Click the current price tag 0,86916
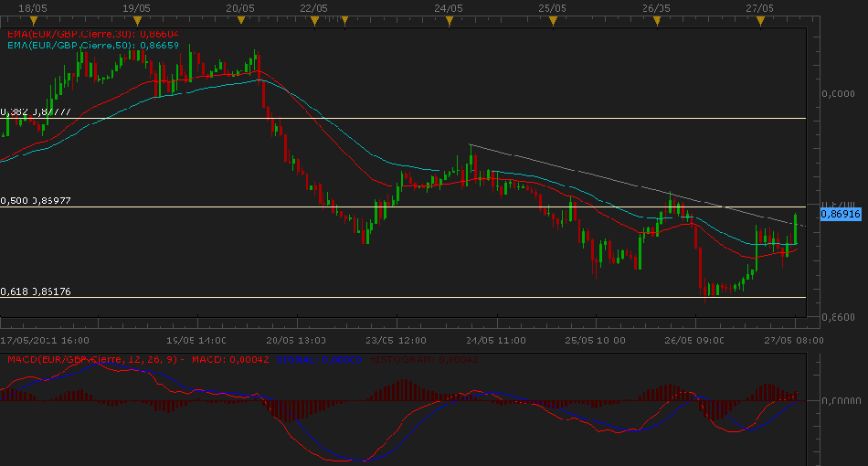 point(841,213)
